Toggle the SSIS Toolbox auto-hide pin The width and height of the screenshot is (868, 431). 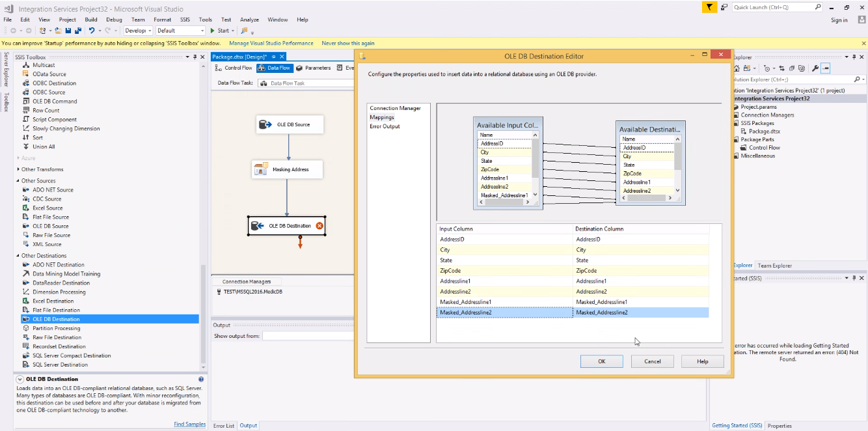[x=195, y=57]
